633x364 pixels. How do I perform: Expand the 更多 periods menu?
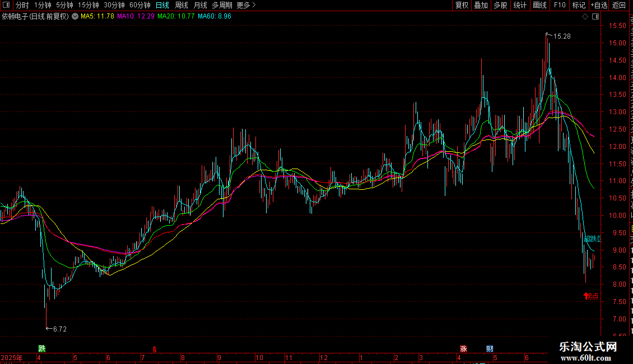(x=246, y=5)
